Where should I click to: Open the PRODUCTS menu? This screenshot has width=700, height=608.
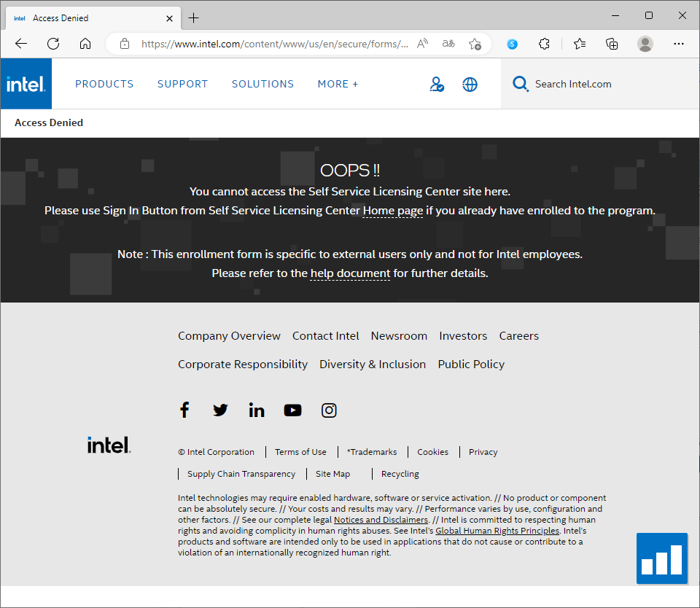(104, 84)
